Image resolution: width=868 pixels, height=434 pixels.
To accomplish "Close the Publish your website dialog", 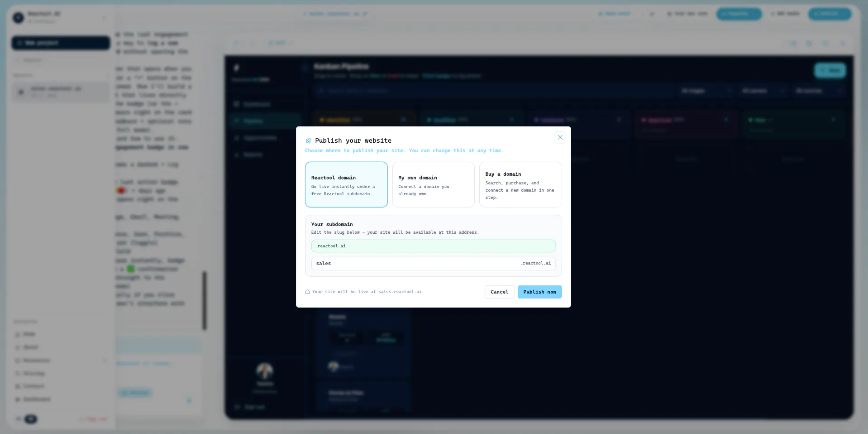I will click(560, 137).
